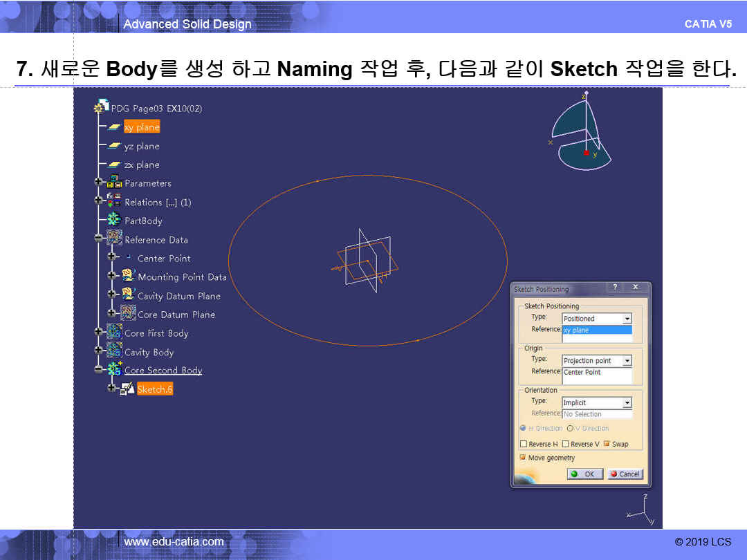Open the Origin Type dropdown

tap(627, 361)
